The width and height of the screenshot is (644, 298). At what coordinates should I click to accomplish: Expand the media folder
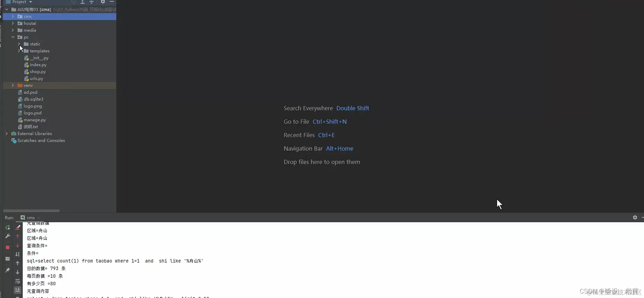(13, 30)
